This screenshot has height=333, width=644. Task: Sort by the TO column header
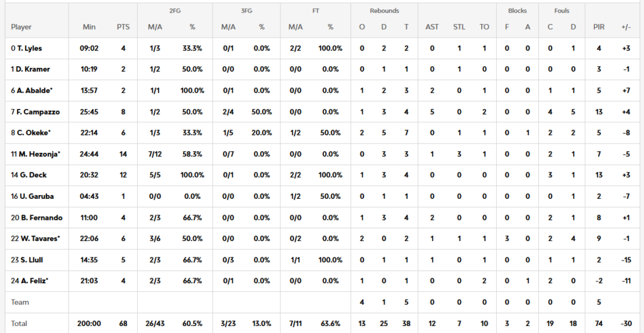point(484,27)
